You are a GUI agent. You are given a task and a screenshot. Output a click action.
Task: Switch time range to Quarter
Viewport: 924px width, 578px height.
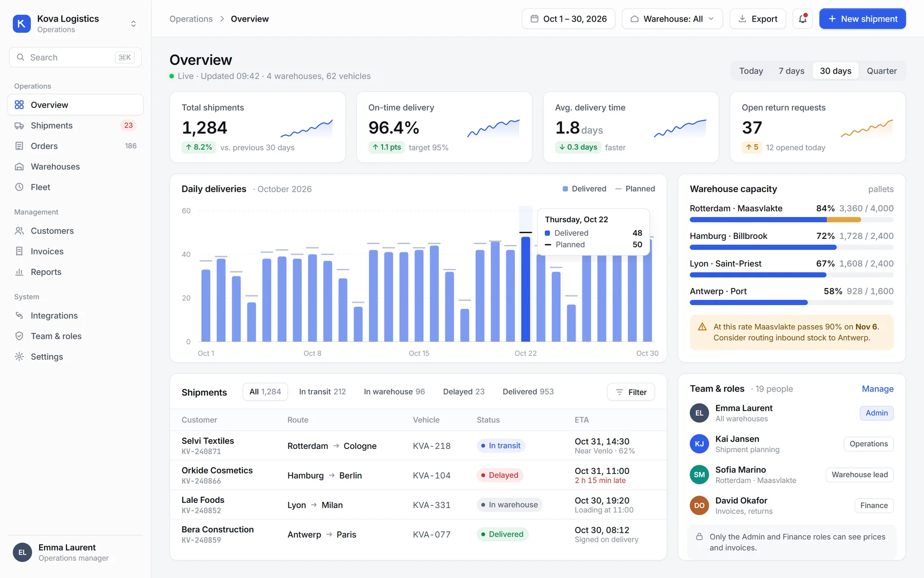[882, 71]
